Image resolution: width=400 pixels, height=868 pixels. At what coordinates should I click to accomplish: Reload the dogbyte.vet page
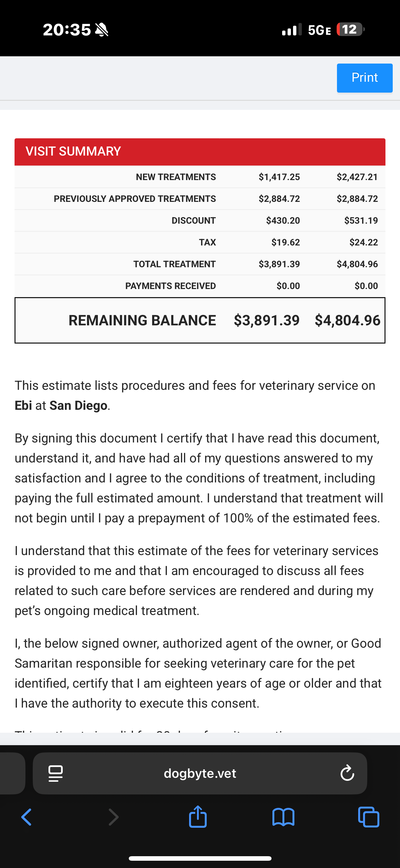click(347, 773)
